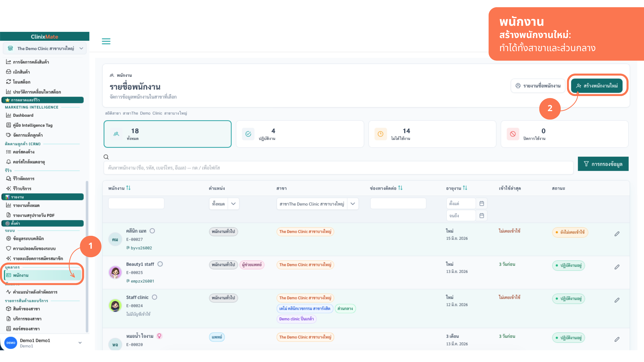644x362 pixels.
Task: Click the edit pencil for Staff clinic
Action: [617, 300]
